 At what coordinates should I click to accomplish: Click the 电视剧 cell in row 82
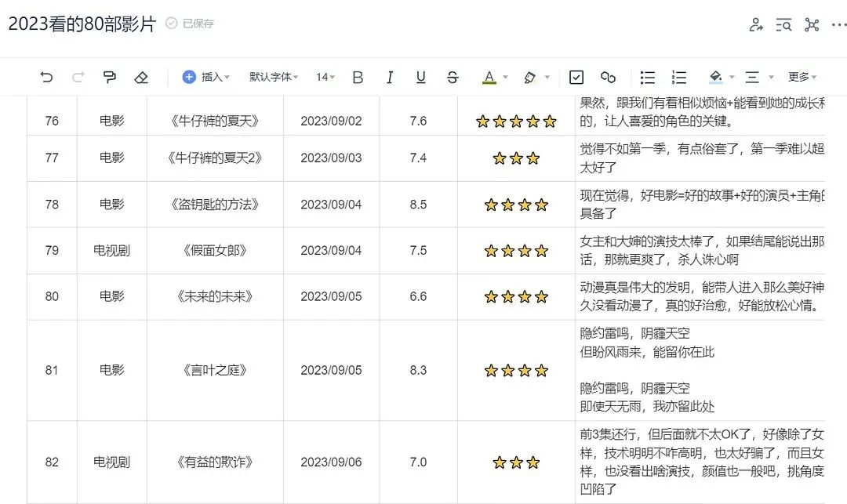(112, 462)
